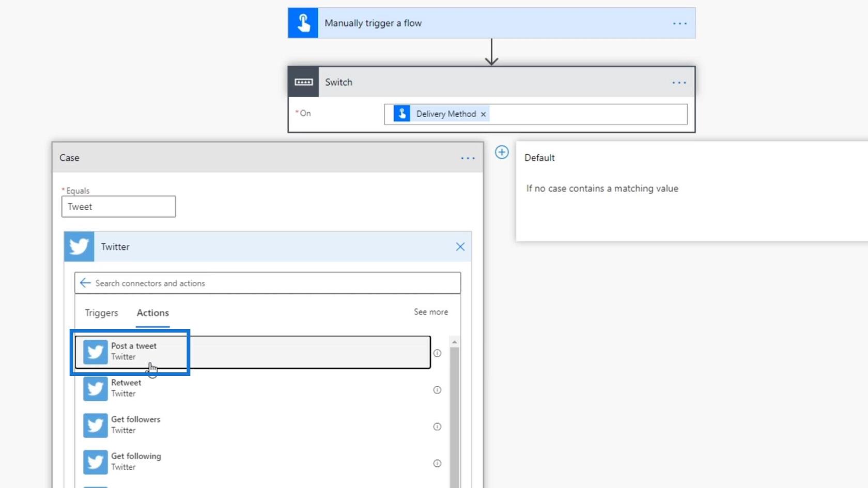The image size is (868, 488).
Task: Expand the Manually trigger a flow card
Action: click(x=491, y=23)
